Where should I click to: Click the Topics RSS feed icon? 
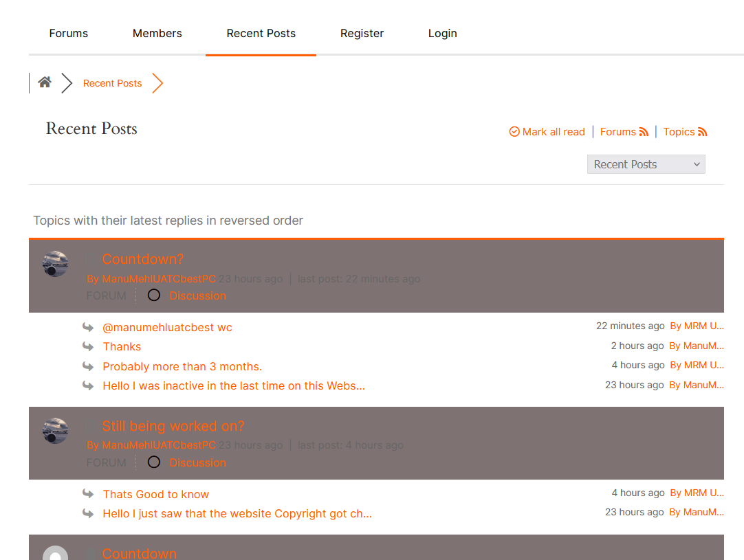pos(703,132)
